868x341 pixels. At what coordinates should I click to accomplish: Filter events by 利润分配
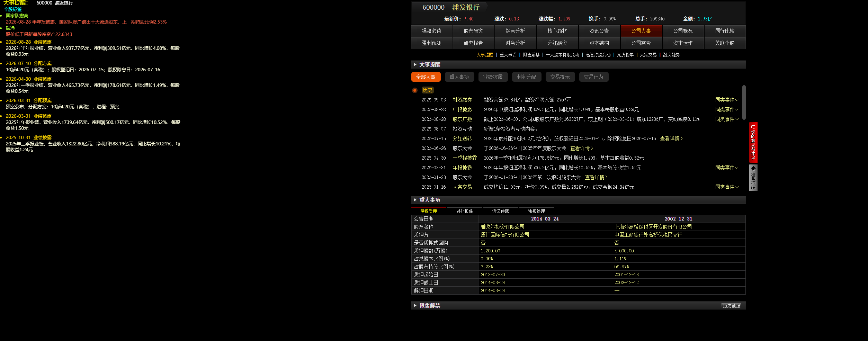point(527,77)
